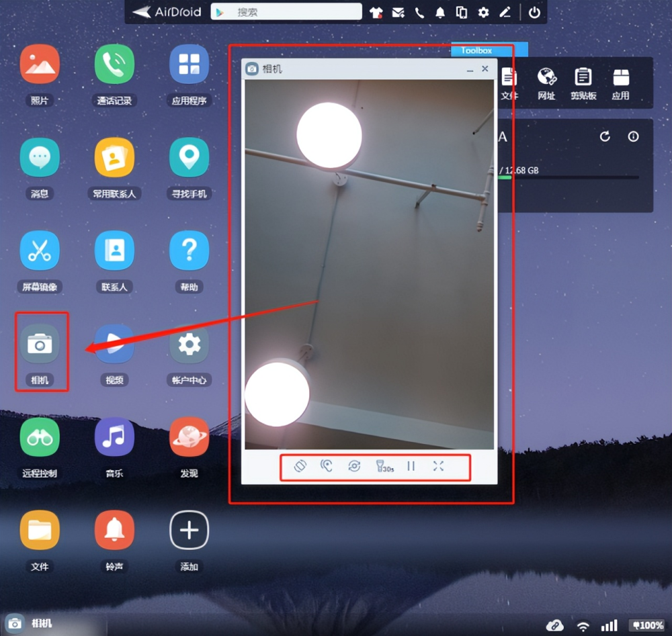This screenshot has height=636, width=672.
Task: Open Account Center (帐户中心) icon
Action: (189, 344)
